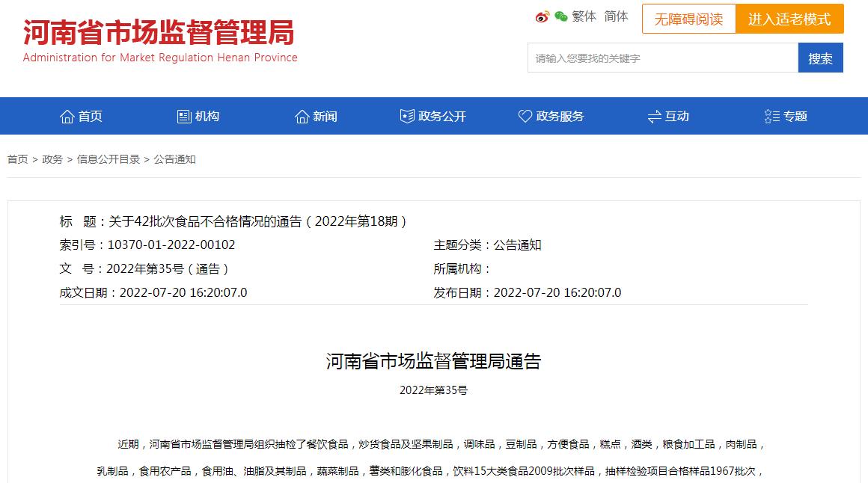Screen dimensions: 868x483
Task: Select the home icon beside 首页
Action: (67, 116)
